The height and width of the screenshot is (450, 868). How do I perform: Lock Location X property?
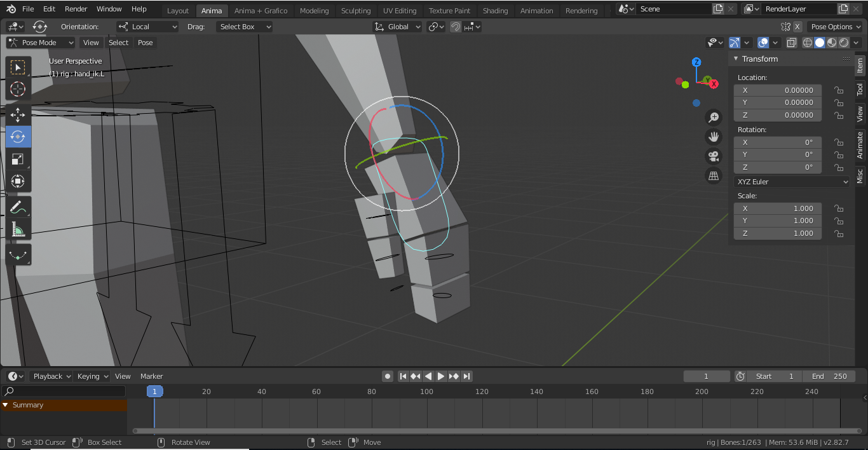pyautogui.click(x=839, y=90)
